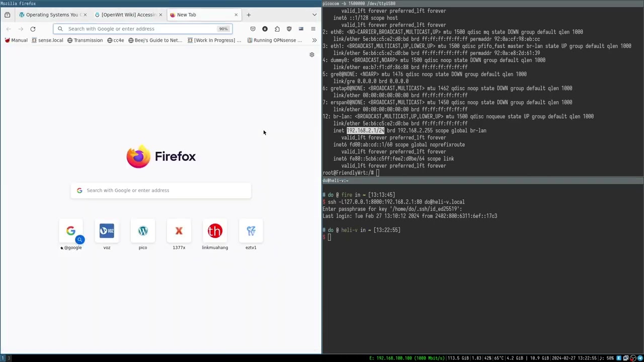Open the Manual bookmark
This screenshot has height=362, width=644.
pyautogui.click(x=16, y=40)
